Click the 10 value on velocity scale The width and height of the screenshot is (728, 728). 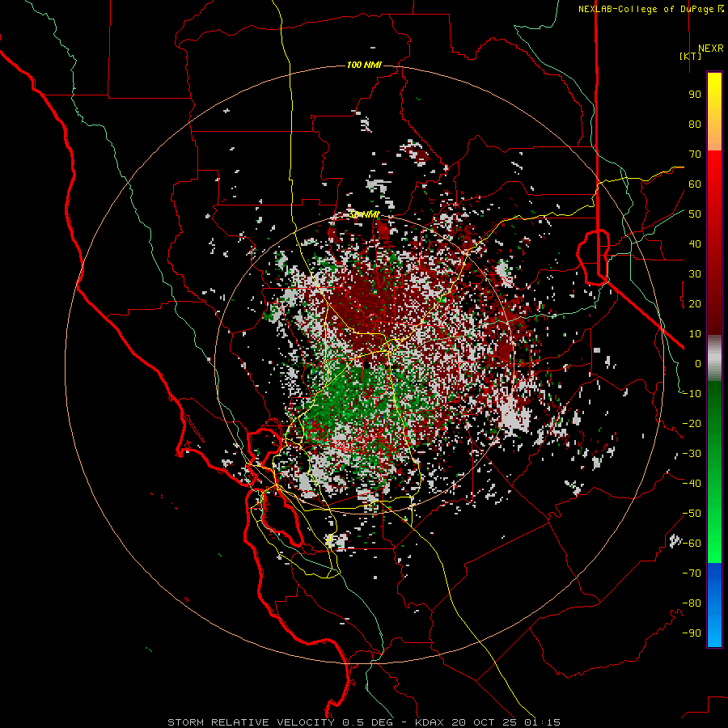pyautogui.click(x=695, y=334)
